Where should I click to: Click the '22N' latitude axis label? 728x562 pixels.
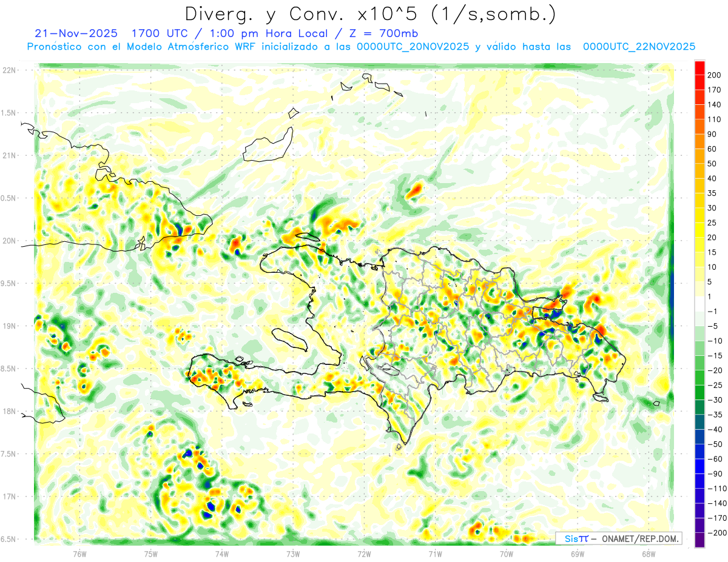pos(9,70)
